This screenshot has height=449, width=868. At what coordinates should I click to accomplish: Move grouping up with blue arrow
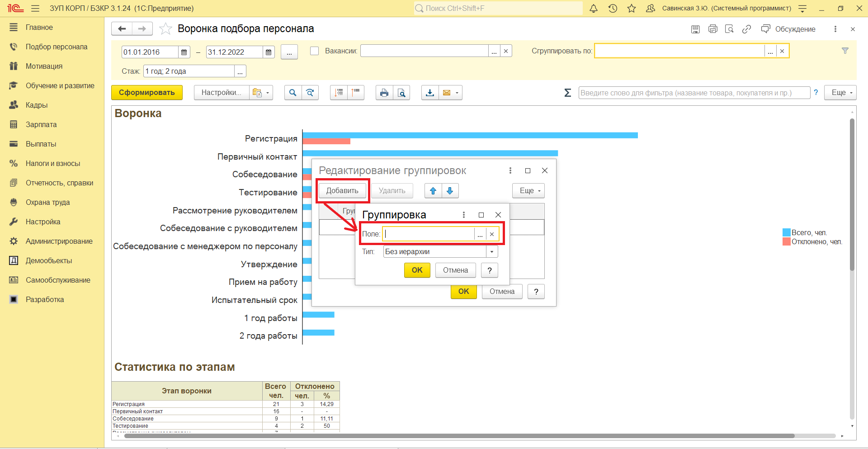433,191
